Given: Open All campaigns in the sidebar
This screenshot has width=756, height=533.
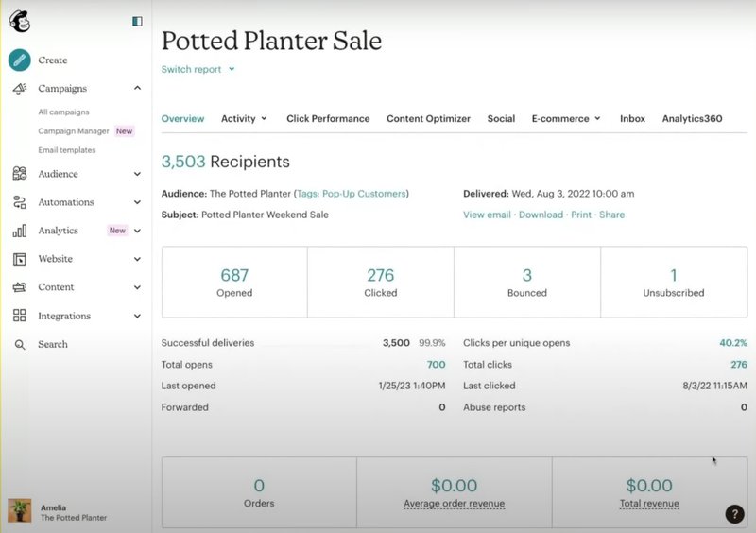Looking at the screenshot, I should tap(63, 112).
